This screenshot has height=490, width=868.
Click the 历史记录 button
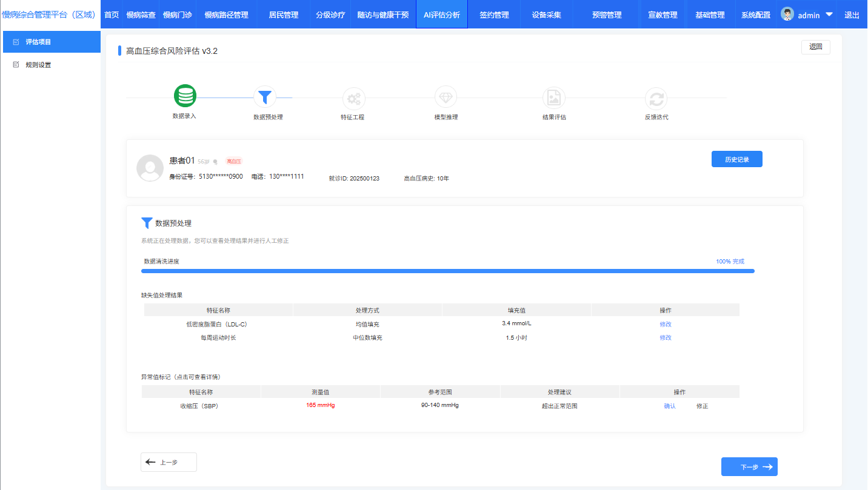coord(736,159)
